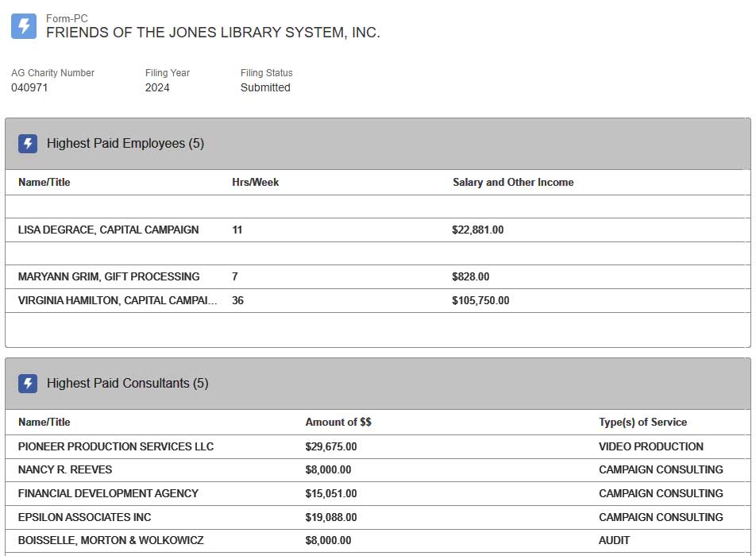Select the Financial Development Agency row
This screenshot has width=756, height=556.
[x=108, y=494]
